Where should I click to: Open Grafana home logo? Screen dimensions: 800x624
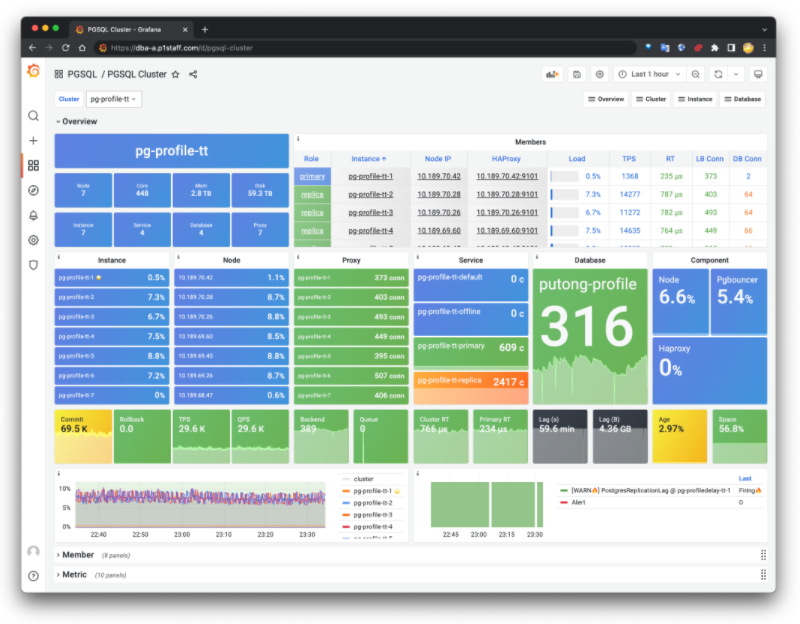pos(34,71)
